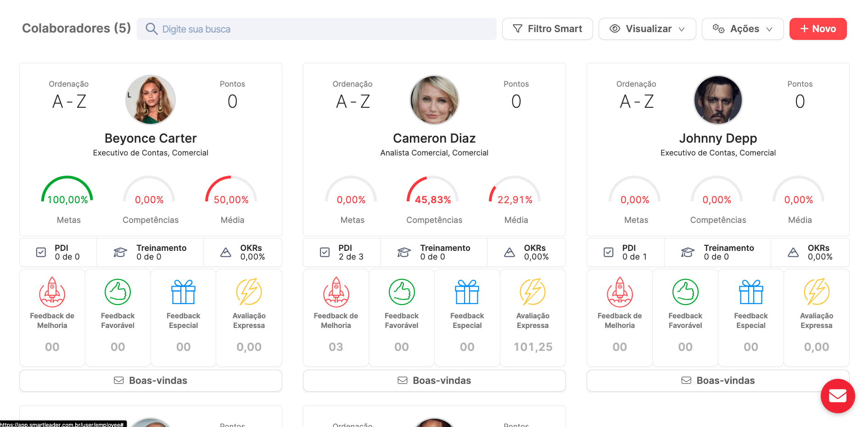Open the Visualizar dropdown
The height and width of the screenshot is (427, 868).
point(647,28)
